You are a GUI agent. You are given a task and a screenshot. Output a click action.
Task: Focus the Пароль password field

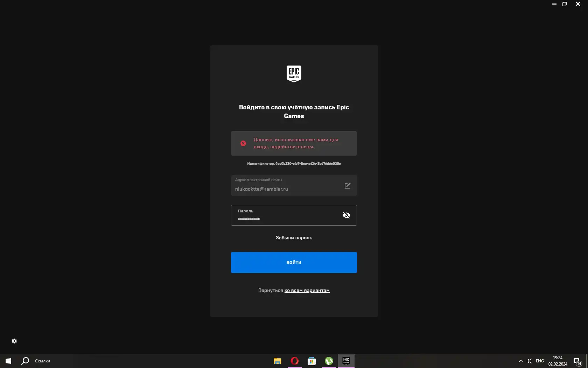pos(294,215)
